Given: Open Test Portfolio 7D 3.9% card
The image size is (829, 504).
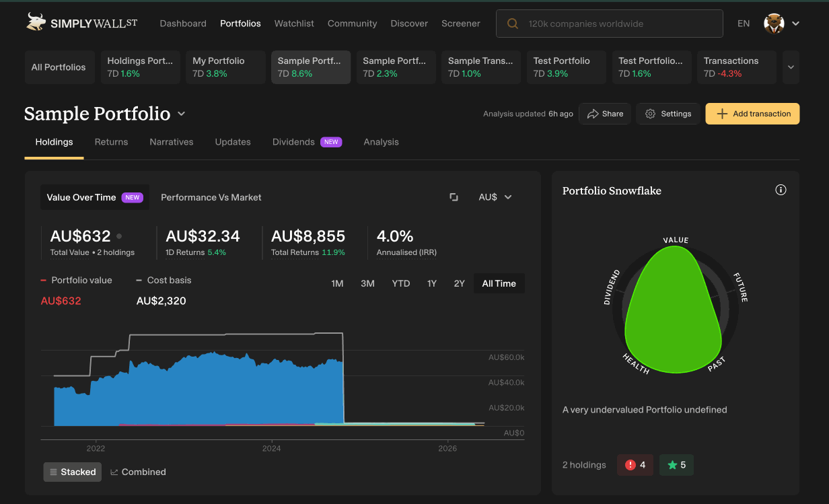Looking at the screenshot, I should (567, 67).
